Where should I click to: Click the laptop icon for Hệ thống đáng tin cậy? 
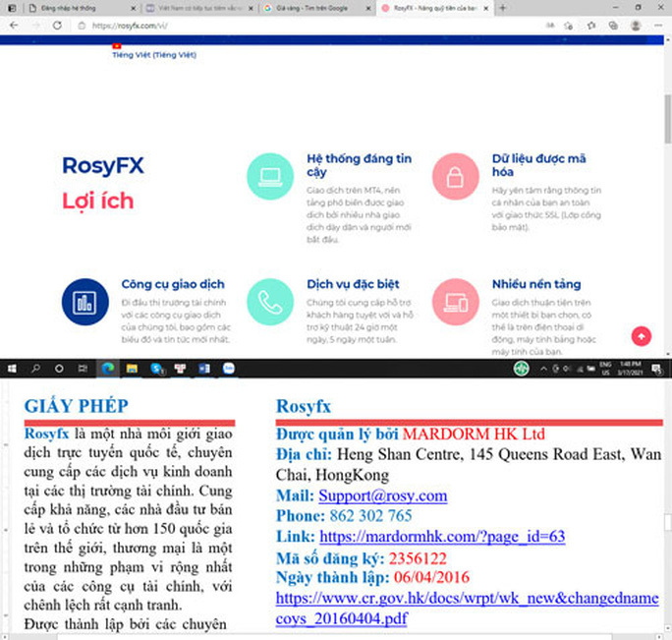[269, 178]
